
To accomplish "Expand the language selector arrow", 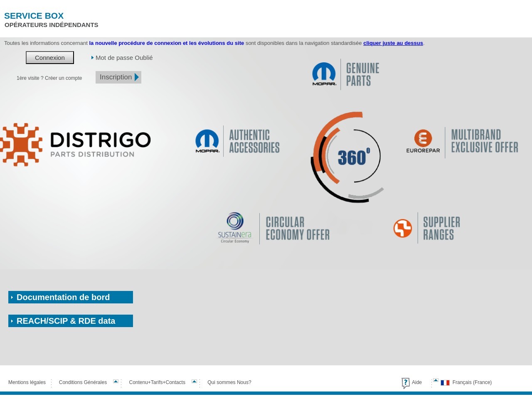I will click(436, 380).
